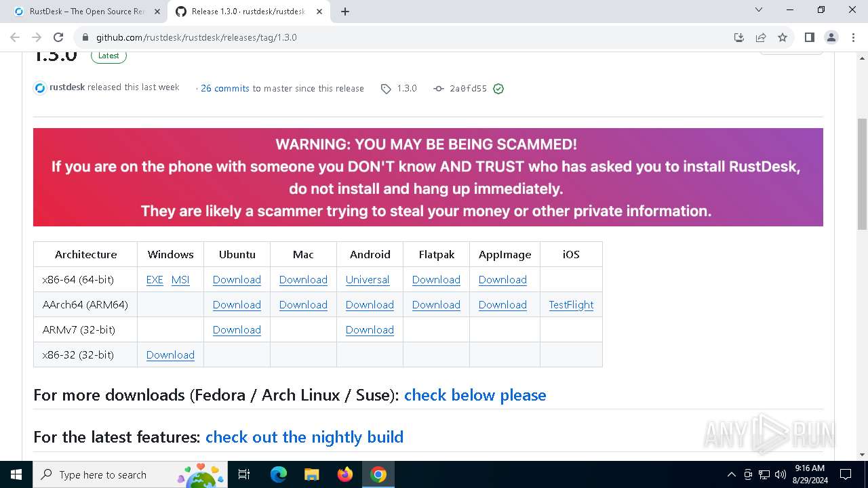Open the 26 commits link
The width and height of the screenshot is (868, 488).
[x=225, y=89]
